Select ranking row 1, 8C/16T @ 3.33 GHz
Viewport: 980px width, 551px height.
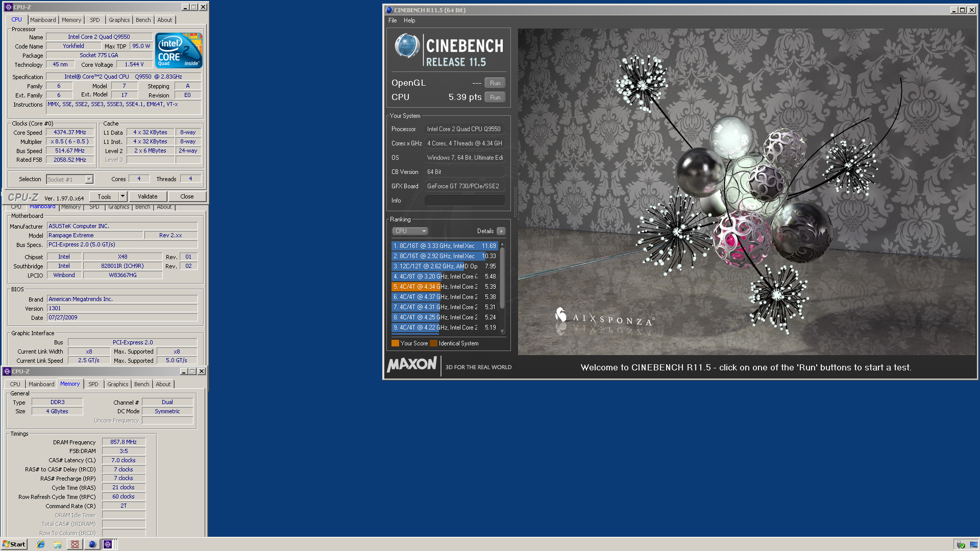coord(444,246)
